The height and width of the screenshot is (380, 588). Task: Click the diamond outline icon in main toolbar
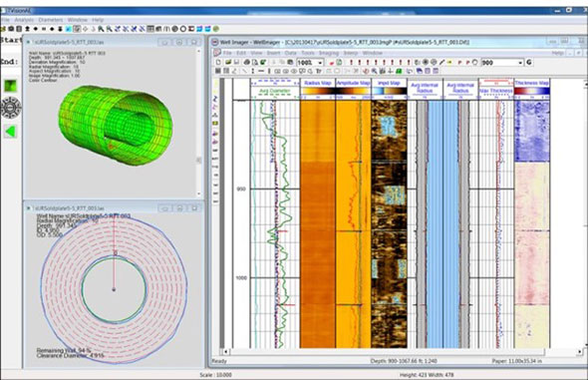coord(85,29)
